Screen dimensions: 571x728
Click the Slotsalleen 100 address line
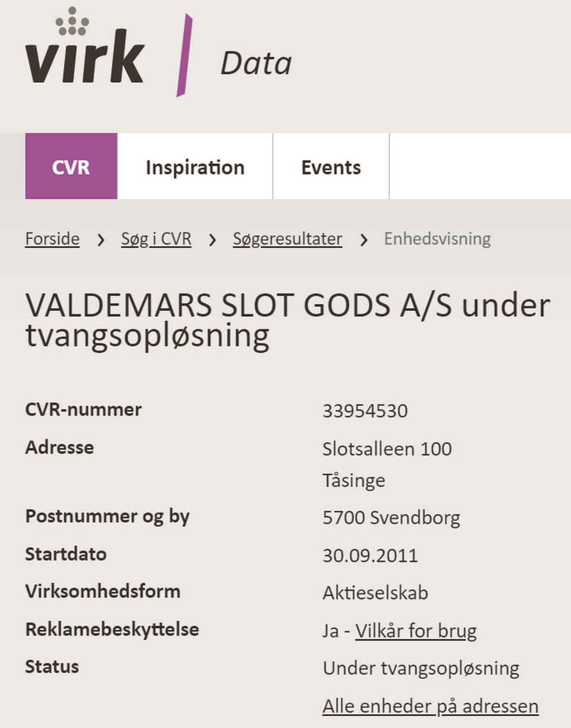coord(387,448)
